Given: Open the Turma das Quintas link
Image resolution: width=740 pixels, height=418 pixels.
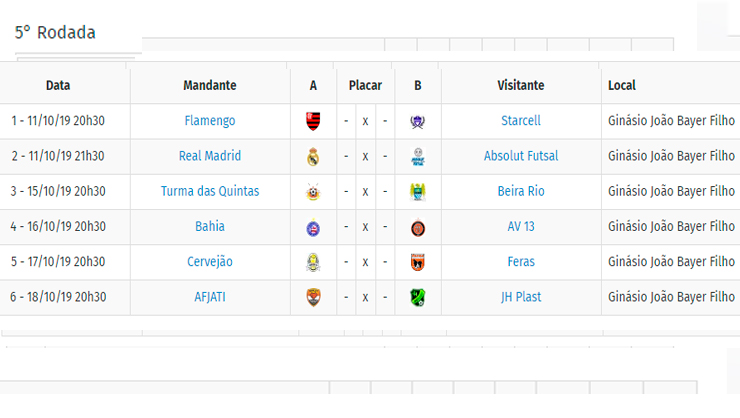Looking at the screenshot, I should point(210,191).
